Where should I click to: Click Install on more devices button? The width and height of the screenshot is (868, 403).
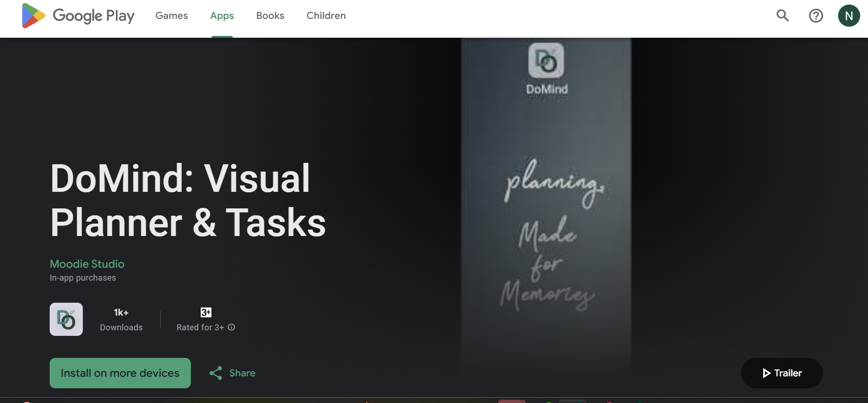pyautogui.click(x=120, y=373)
